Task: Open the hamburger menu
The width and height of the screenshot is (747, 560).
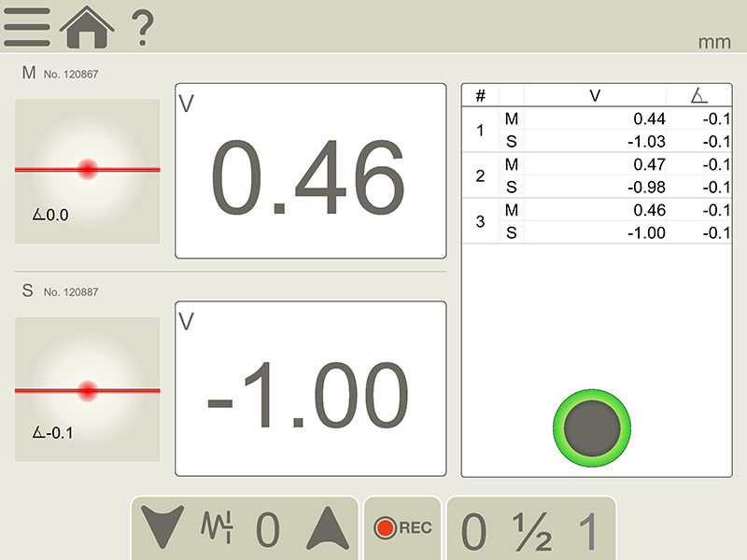Action: [x=26, y=26]
